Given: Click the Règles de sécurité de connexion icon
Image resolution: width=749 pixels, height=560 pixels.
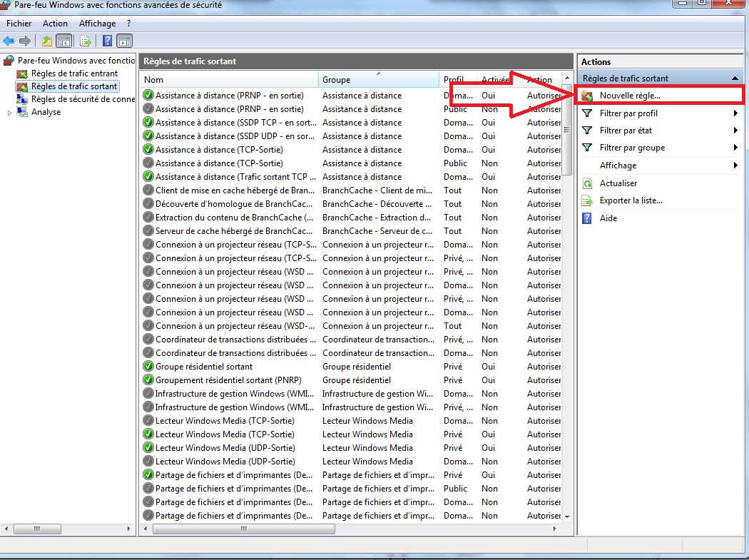Looking at the screenshot, I should pyautogui.click(x=22, y=99).
